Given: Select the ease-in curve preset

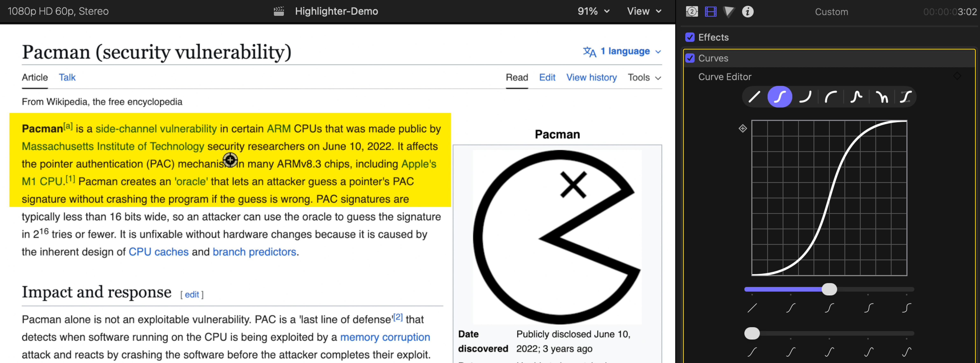Looking at the screenshot, I should [805, 97].
